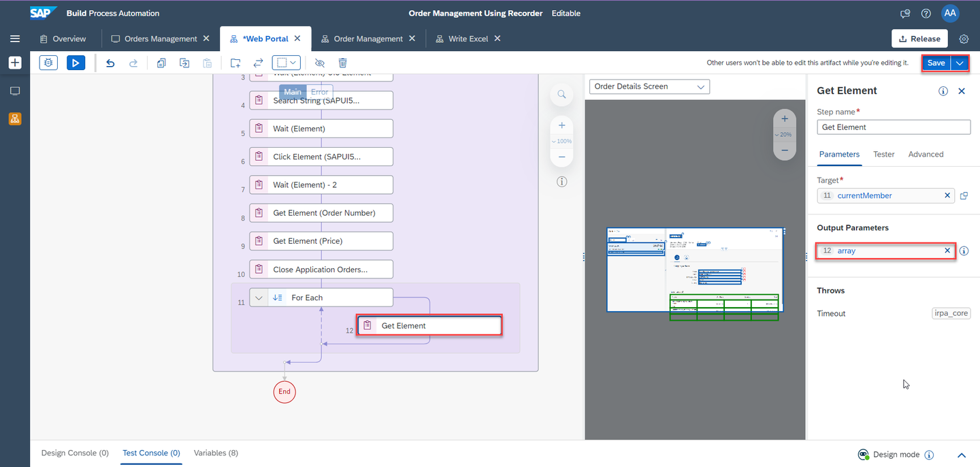Run the automation with play button
This screenshot has width=980, height=467.
pyautogui.click(x=76, y=63)
